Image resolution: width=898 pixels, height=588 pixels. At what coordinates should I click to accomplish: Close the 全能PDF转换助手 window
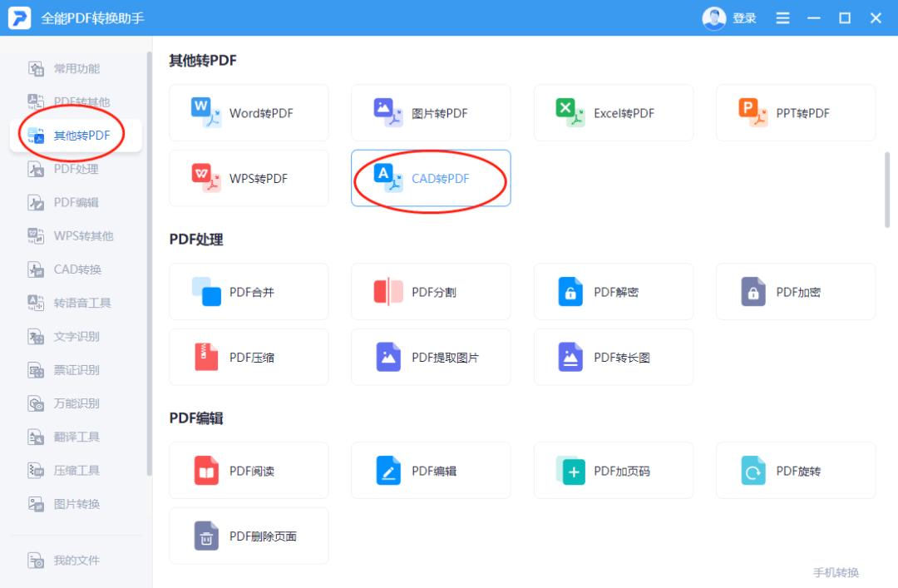pyautogui.click(x=876, y=18)
